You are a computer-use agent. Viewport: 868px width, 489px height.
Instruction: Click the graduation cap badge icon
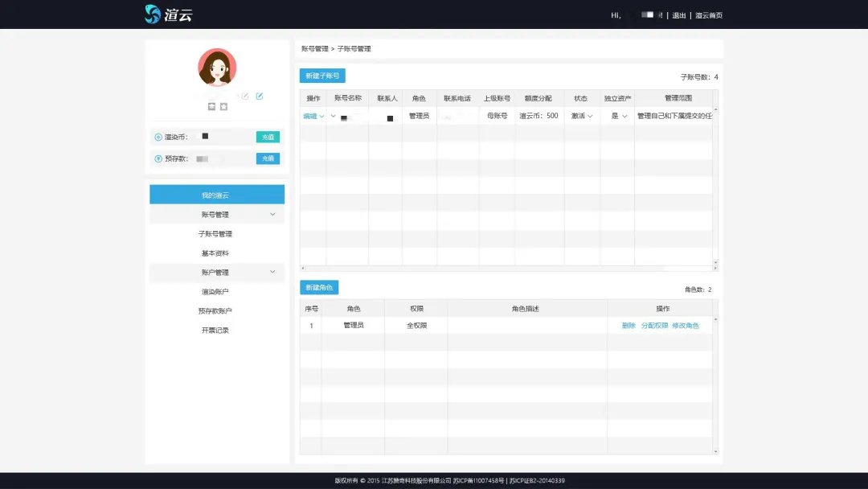(211, 107)
